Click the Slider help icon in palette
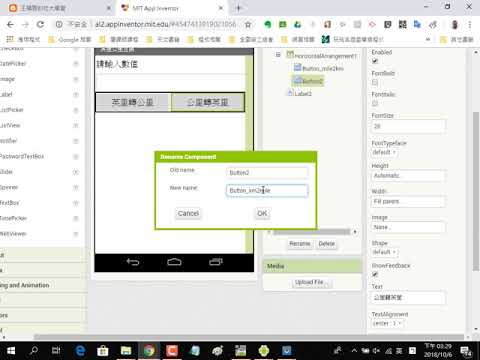The image size is (480, 360). click(x=76, y=172)
